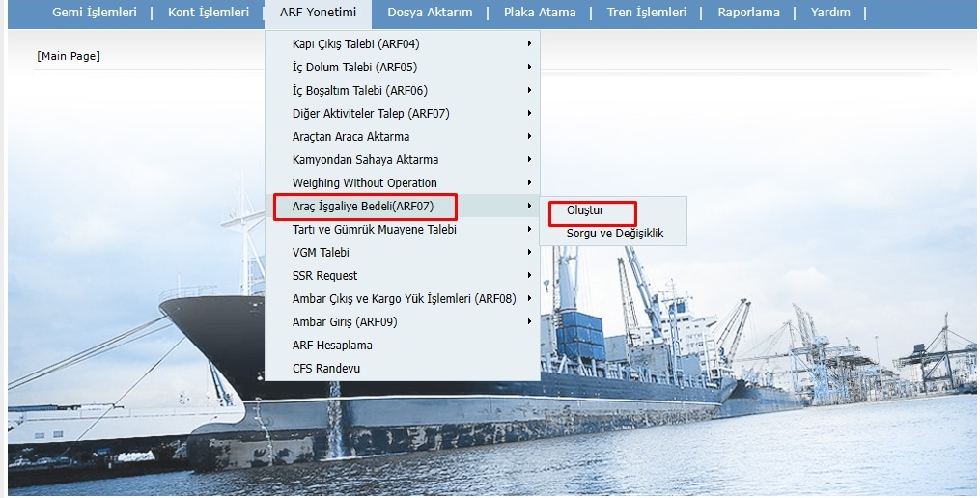Open Tren İşlemleri menu

click(x=647, y=13)
